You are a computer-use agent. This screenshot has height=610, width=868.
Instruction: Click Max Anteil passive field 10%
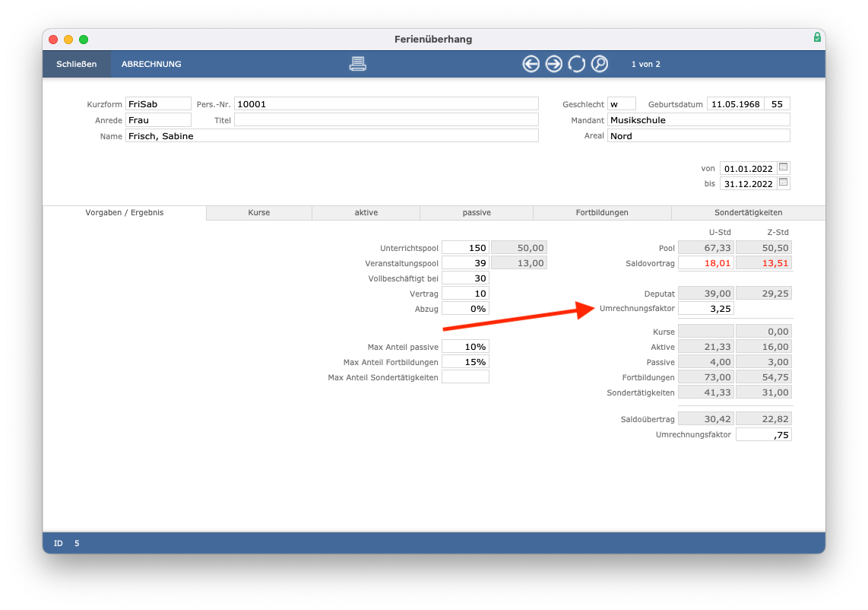(x=466, y=347)
